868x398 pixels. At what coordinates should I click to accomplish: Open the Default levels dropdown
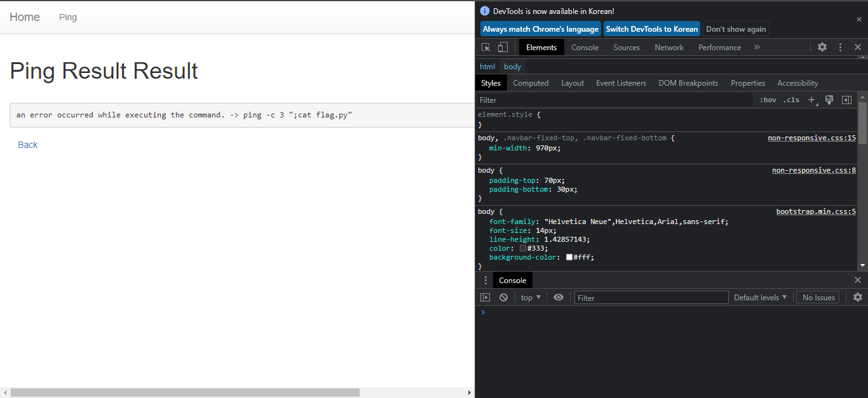click(760, 297)
